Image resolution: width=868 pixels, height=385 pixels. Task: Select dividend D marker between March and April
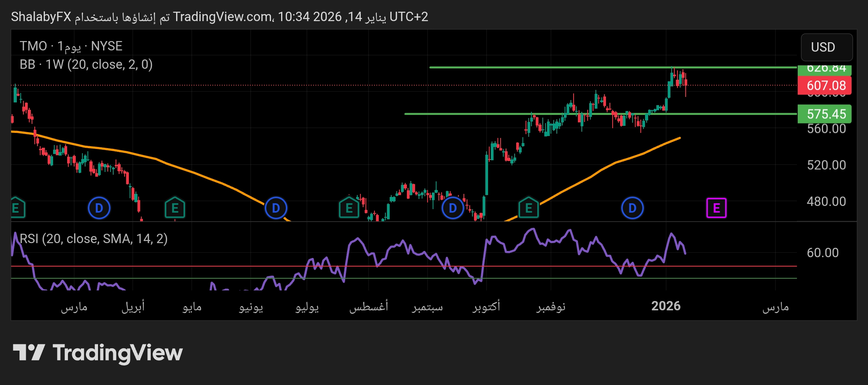point(99,208)
